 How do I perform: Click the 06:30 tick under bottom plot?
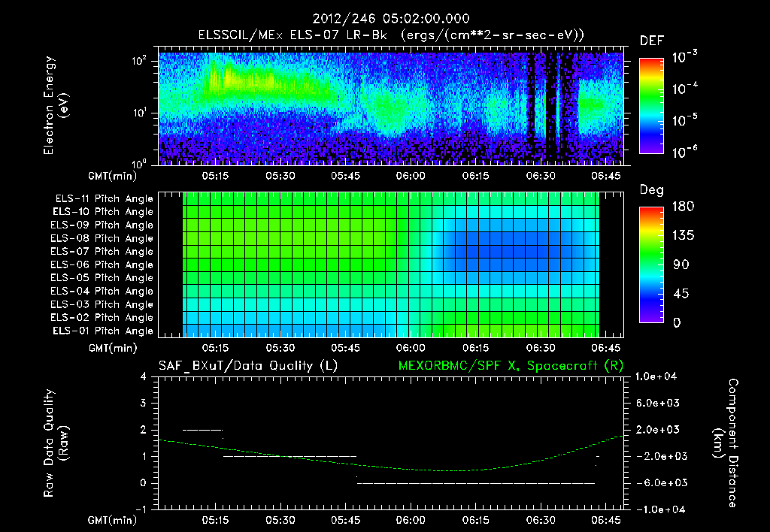click(541, 520)
